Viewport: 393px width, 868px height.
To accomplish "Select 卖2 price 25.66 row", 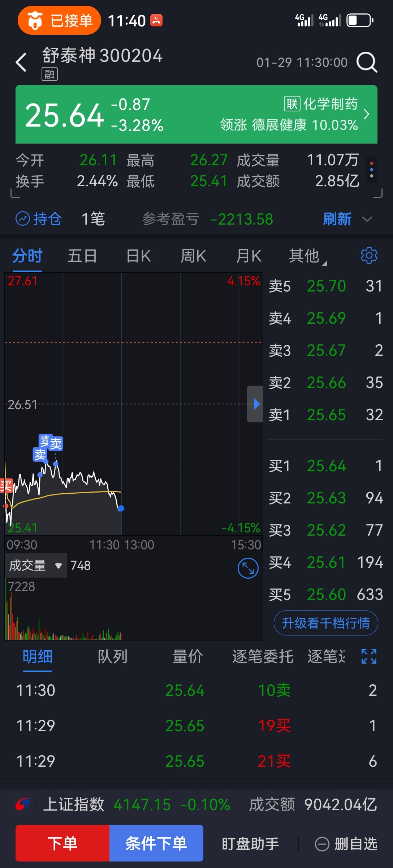I will tap(326, 383).
